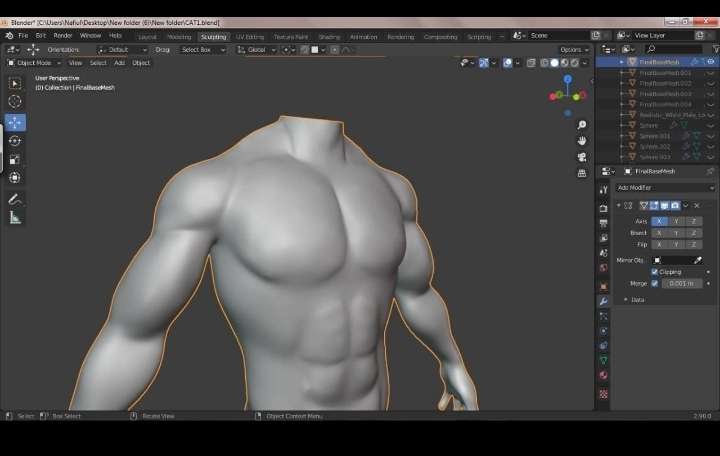Activate the Cursor tool in the toolbar
720x456 pixels.
point(15,101)
